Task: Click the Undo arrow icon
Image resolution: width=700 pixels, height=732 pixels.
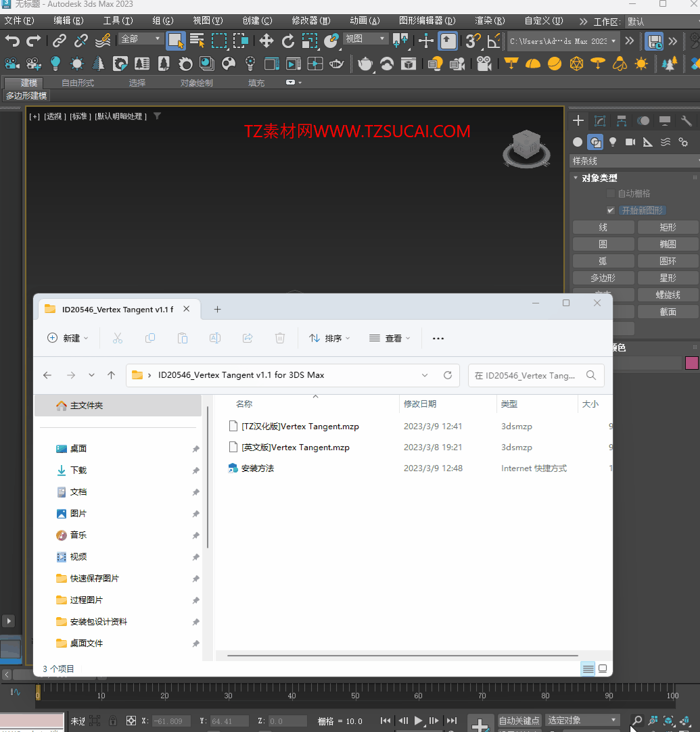Action: point(12,41)
